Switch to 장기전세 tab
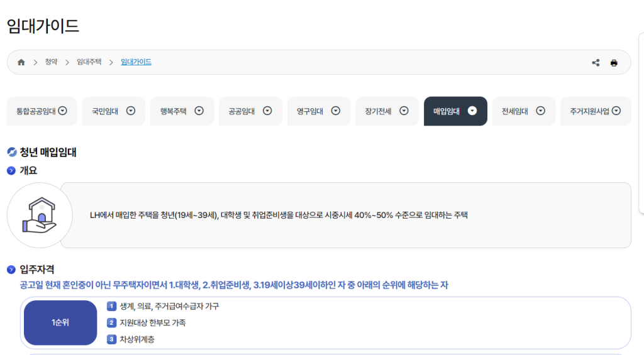The image size is (644, 355). 387,111
